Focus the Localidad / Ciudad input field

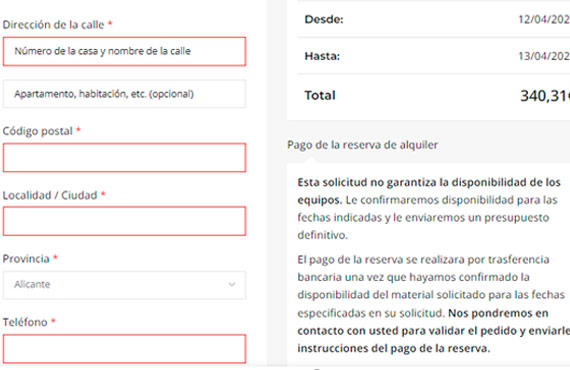124,221
